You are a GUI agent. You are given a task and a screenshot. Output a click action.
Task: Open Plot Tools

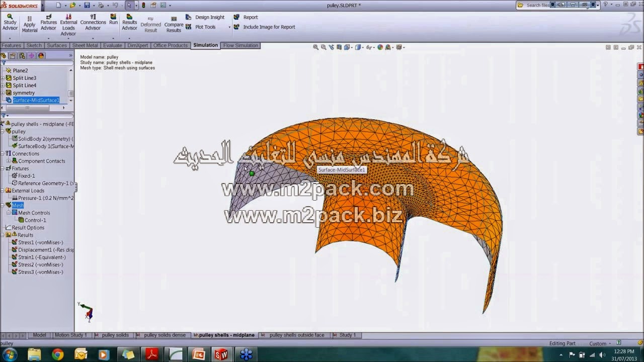point(201,27)
